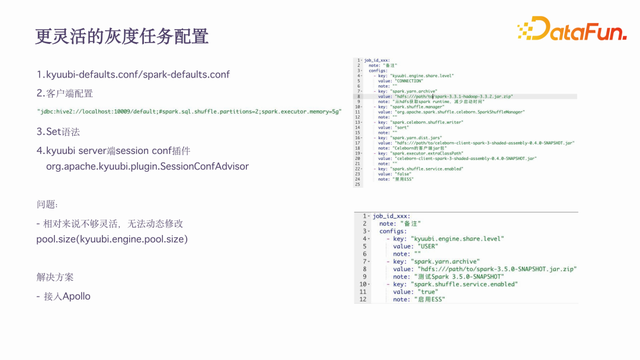The height and width of the screenshot is (360, 640).
Task: Click the 3.Set语法 list item
Action: [58, 132]
